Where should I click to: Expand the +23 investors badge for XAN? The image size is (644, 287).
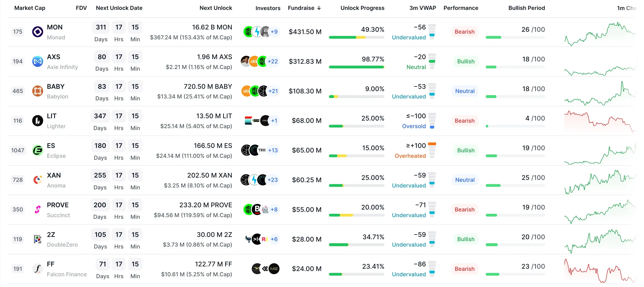click(273, 180)
